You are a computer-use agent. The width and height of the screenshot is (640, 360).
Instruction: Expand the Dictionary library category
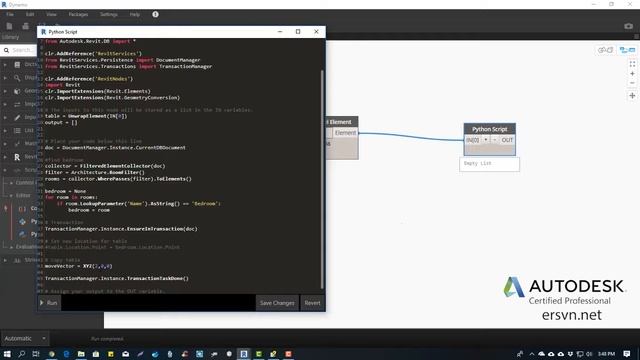click(x=5, y=64)
